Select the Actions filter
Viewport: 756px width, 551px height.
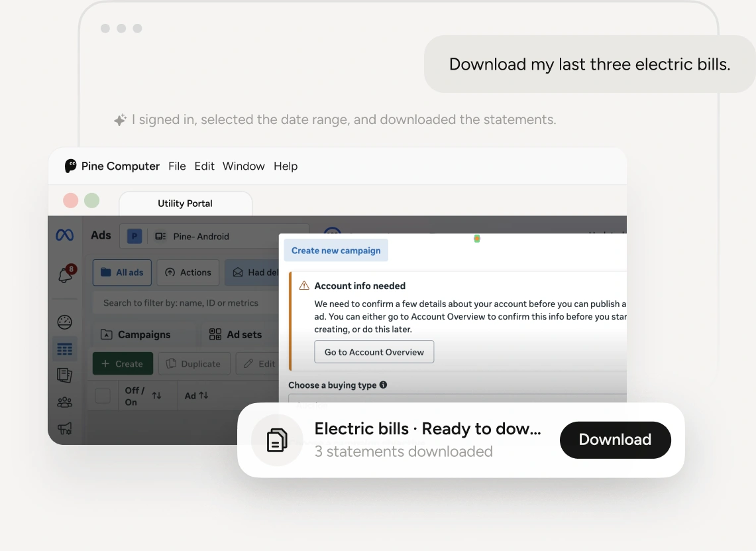click(188, 272)
